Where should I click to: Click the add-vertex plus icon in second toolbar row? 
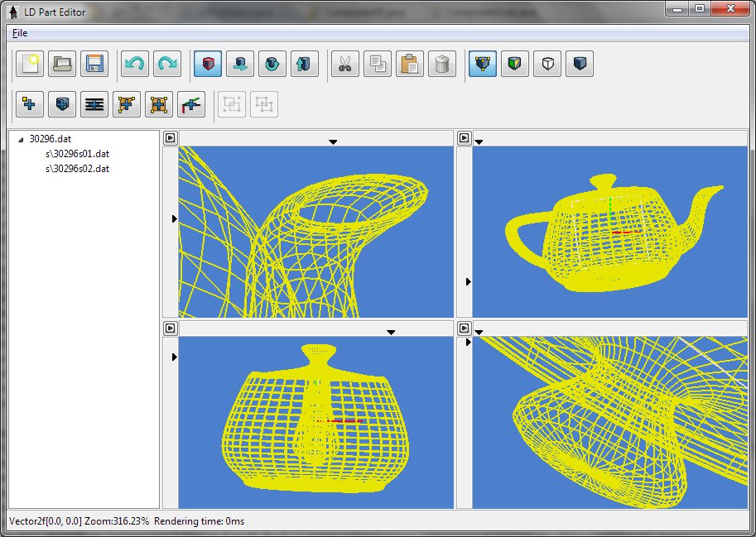click(31, 104)
